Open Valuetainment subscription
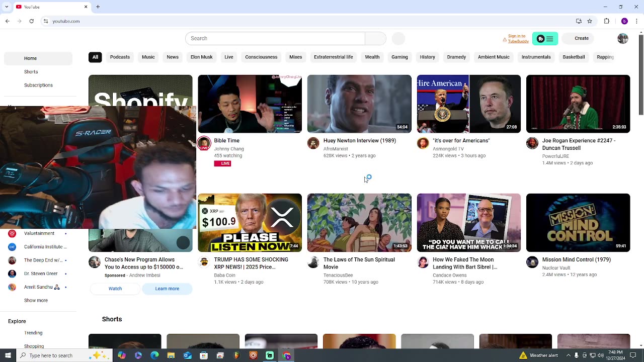 39,233
